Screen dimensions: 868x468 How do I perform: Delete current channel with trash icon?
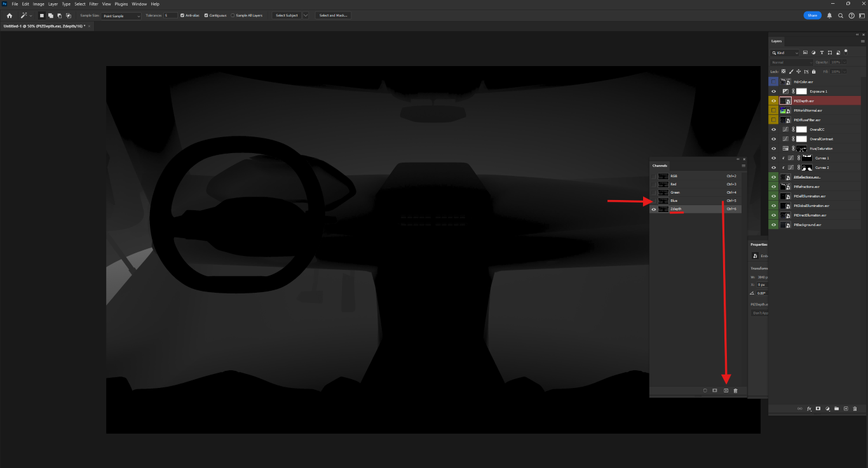coord(735,391)
